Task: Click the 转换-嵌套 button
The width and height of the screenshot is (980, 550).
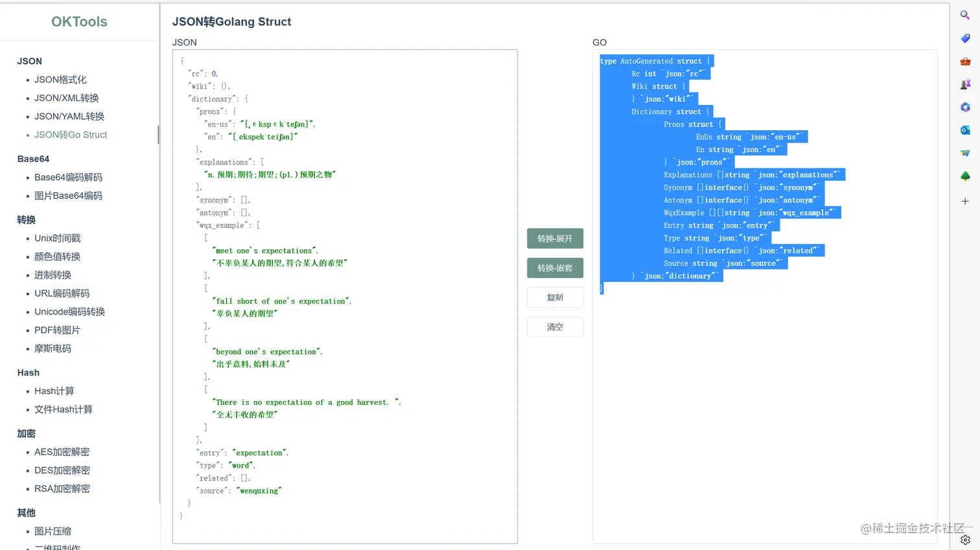Action: [x=555, y=268]
